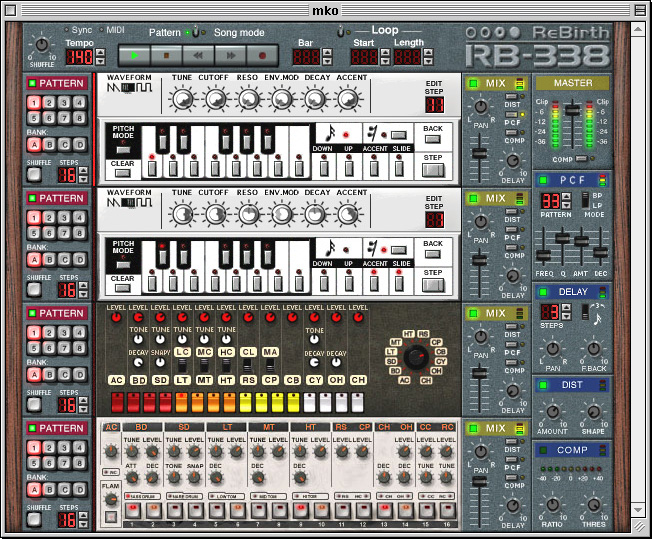The width and height of the screenshot is (652, 539).
Task: Toggle the first synth MIX channel LED
Action: pos(473,84)
